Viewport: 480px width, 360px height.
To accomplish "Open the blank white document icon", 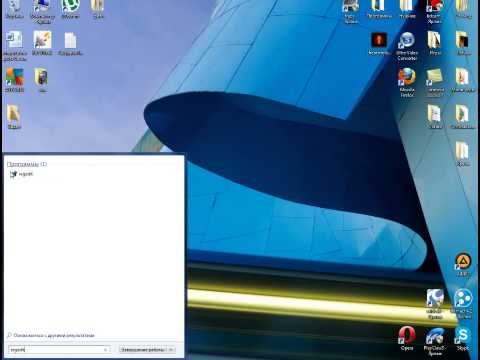I will click(x=70, y=43).
